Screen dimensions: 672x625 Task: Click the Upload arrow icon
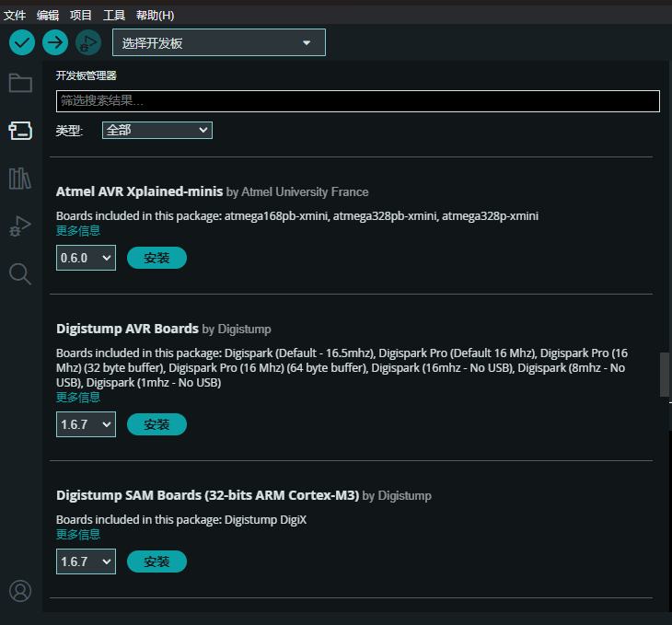[55, 42]
